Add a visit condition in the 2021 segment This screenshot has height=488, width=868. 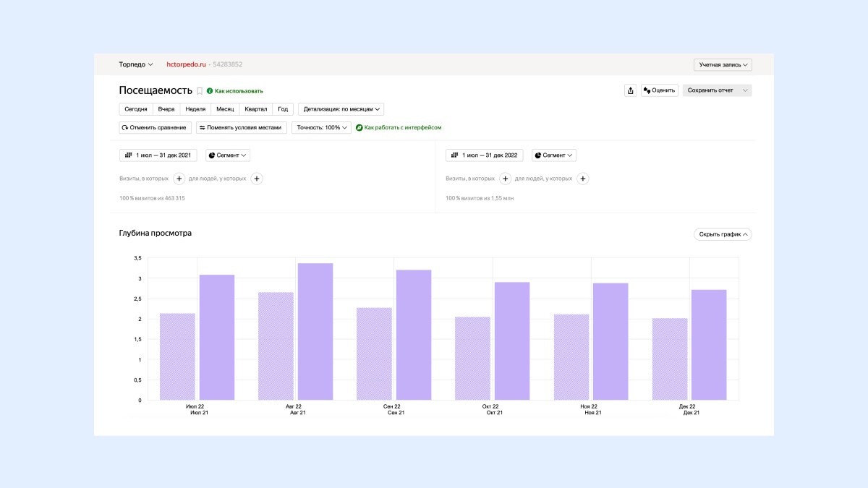179,179
